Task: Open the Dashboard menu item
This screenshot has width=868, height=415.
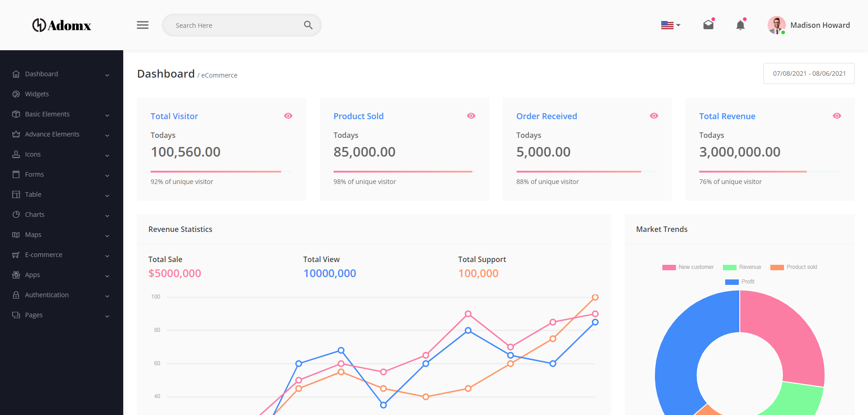Action: [x=42, y=74]
